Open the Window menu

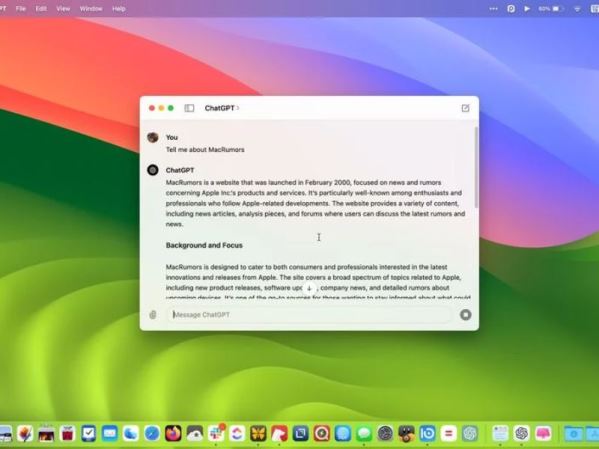point(91,8)
